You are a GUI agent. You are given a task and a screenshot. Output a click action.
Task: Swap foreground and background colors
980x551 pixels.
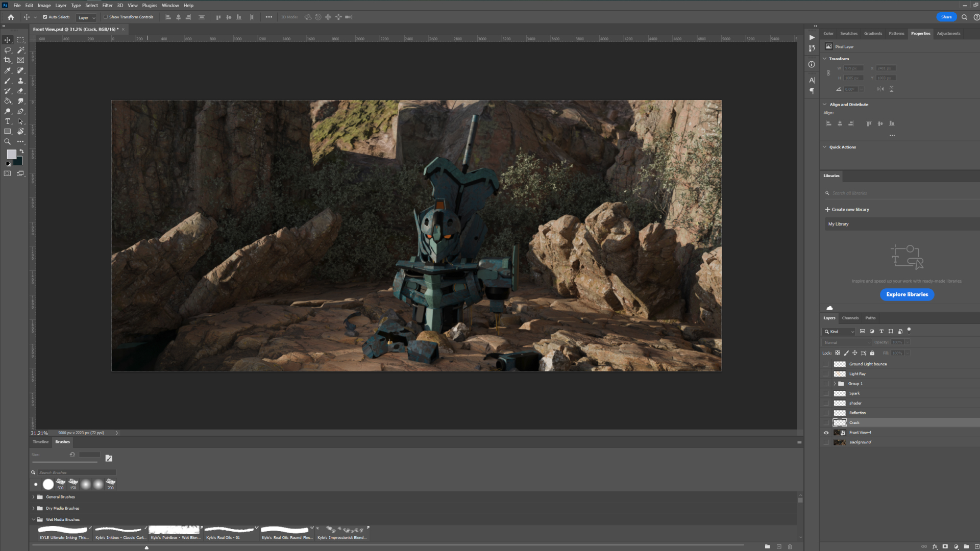[21, 152]
